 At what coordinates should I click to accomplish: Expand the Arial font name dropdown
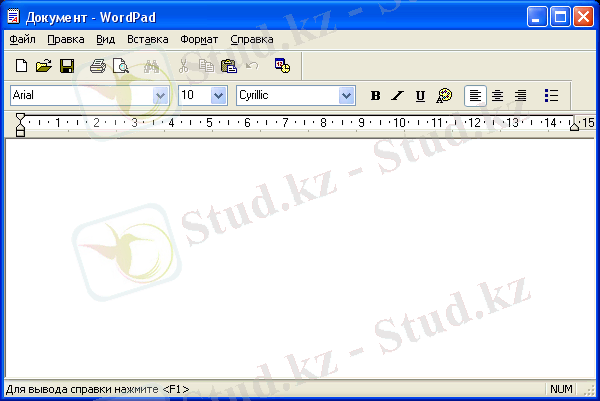click(160, 95)
